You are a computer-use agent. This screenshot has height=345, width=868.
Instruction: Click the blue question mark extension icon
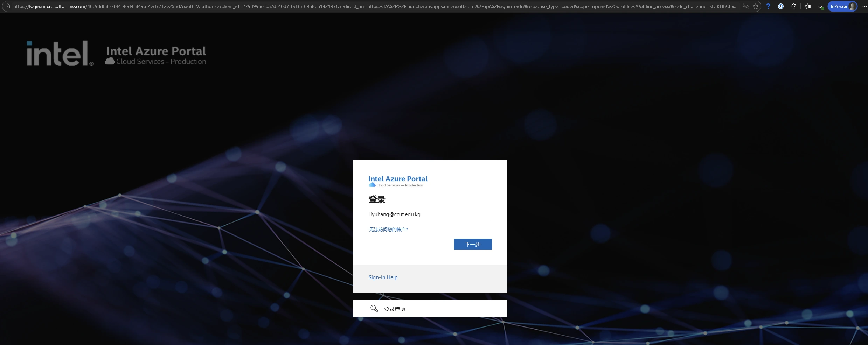tap(768, 6)
